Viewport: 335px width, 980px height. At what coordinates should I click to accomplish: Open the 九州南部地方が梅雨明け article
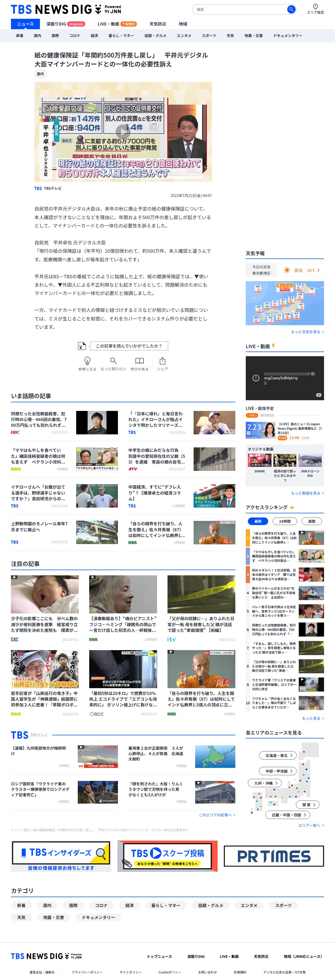(64, 756)
